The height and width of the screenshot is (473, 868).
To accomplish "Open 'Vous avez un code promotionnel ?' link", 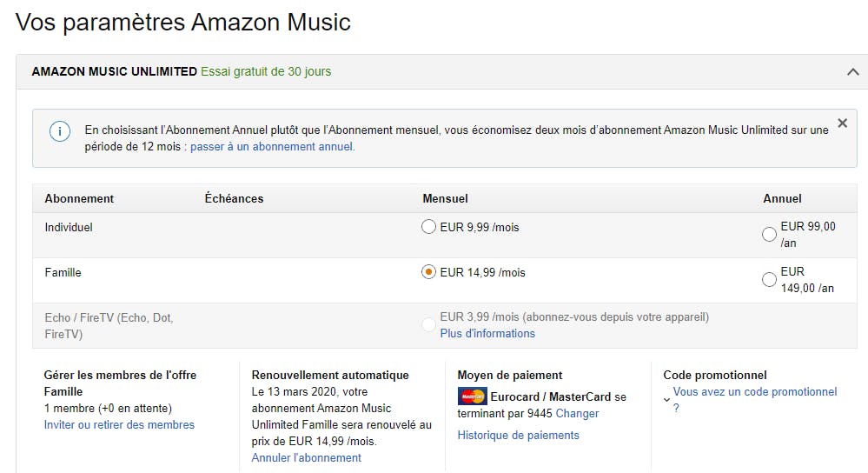I will 754,392.
